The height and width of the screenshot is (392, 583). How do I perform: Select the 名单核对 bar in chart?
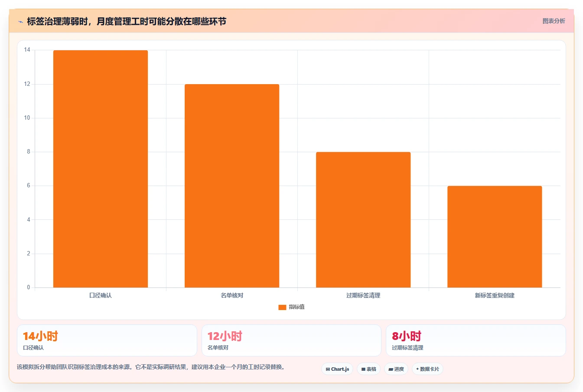coord(232,186)
